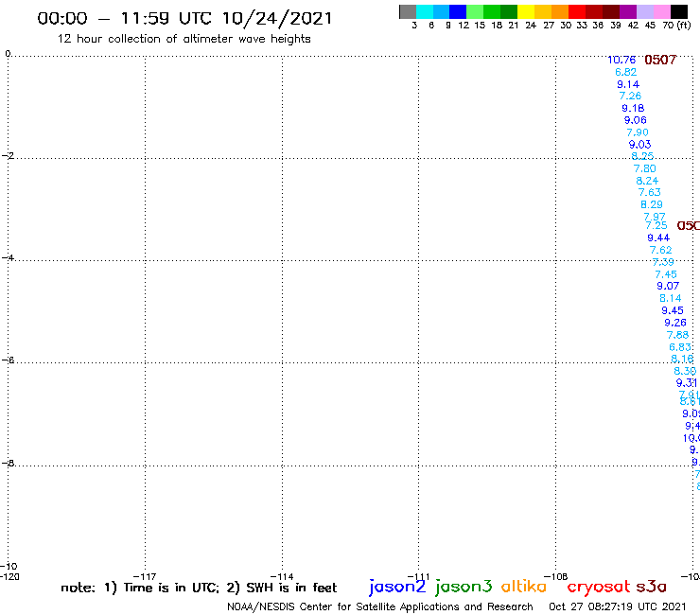Click the -2 latitude axis label
This screenshot has width=700, height=615.
[x=8, y=156]
